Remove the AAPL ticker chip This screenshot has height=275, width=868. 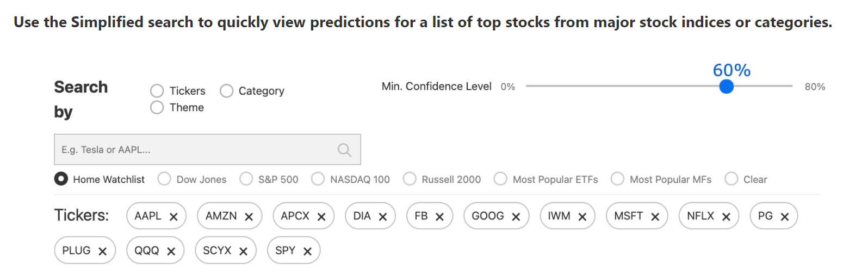(173, 217)
